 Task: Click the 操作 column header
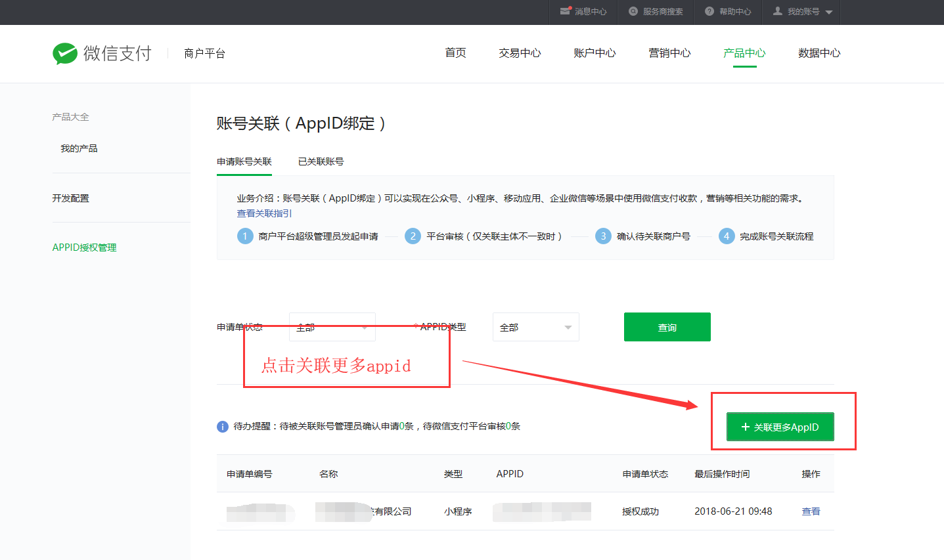click(811, 474)
